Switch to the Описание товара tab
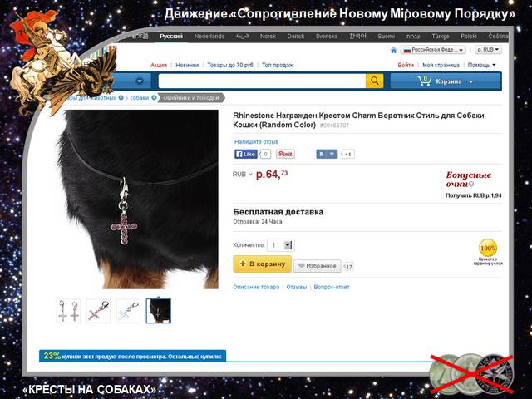This screenshot has width=532, height=399. coord(256,287)
